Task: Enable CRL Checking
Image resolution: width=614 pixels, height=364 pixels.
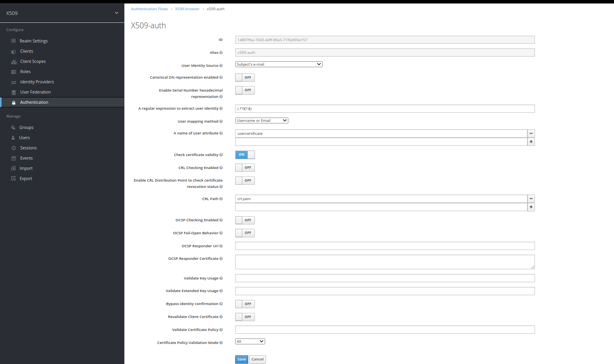Action: click(x=245, y=167)
